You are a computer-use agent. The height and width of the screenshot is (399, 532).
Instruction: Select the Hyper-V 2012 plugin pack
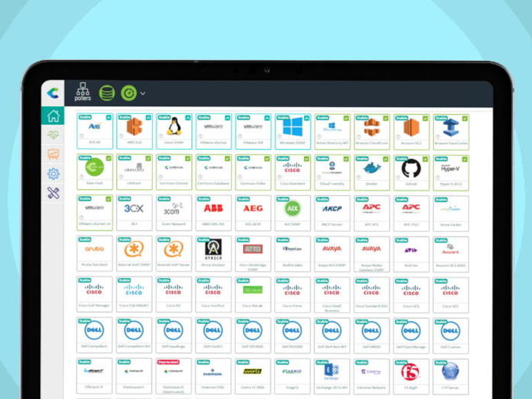(x=450, y=172)
